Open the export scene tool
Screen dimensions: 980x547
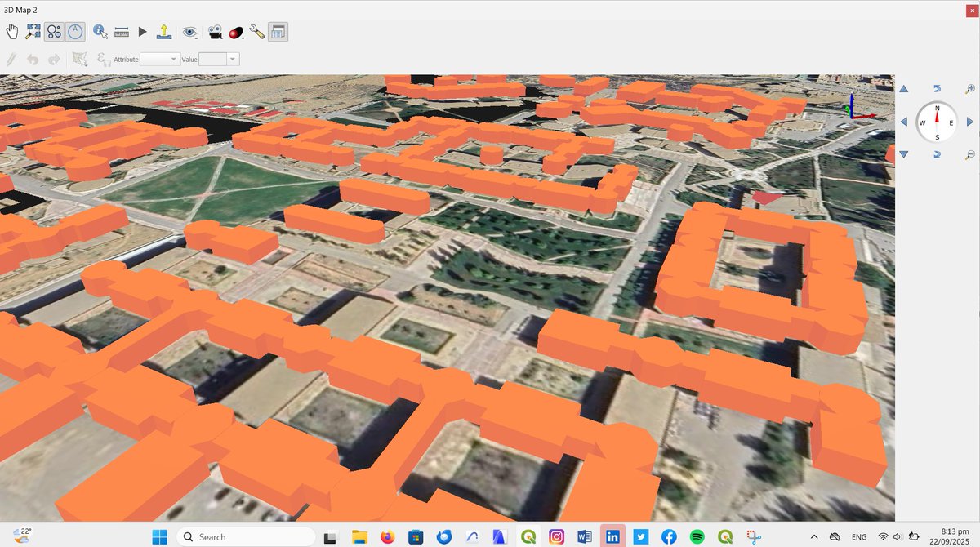pyautogui.click(x=163, y=31)
